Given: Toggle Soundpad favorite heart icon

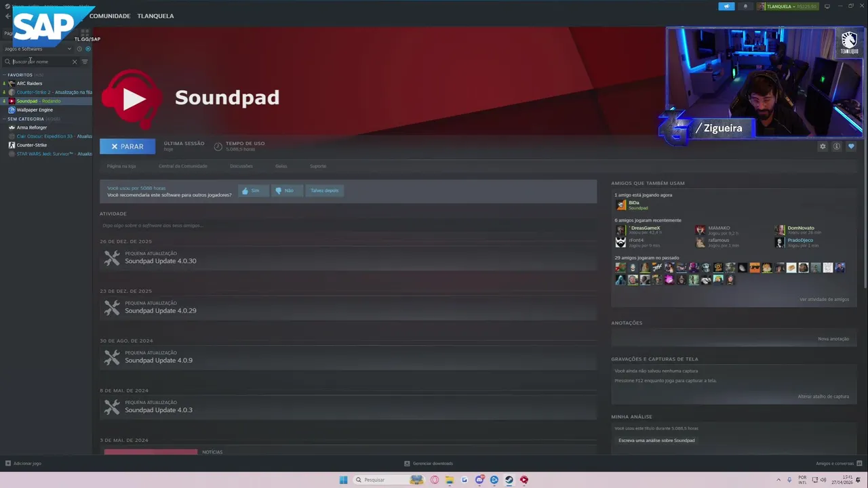Looking at the screenshot, I should (851, 146).
